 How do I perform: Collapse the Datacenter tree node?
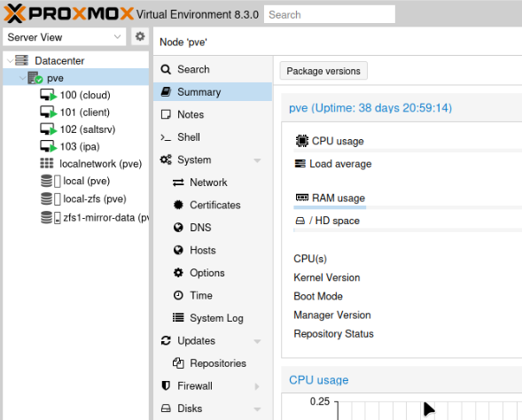10,61
